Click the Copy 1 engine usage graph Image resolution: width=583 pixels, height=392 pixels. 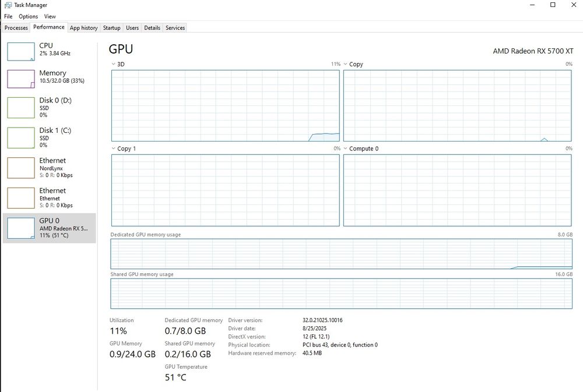pyautogui.click(x=225, y=190)
